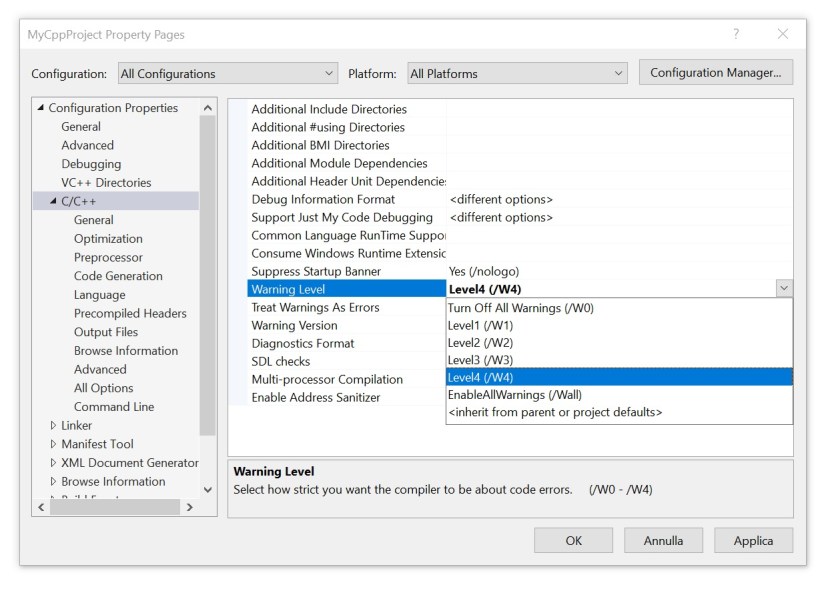Choose Level3 (/W3) warning level

click(x=619, y=360)
